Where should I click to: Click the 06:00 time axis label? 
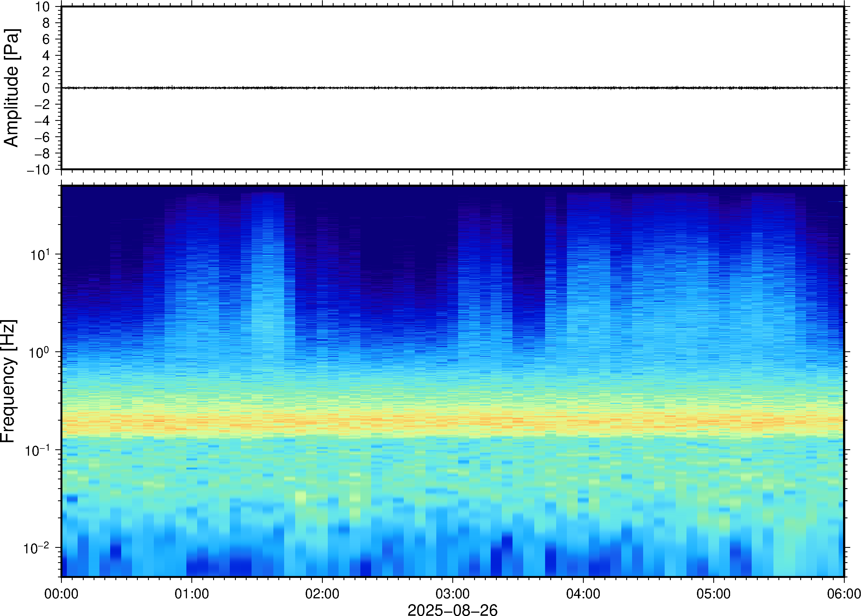tap(844, 594)
